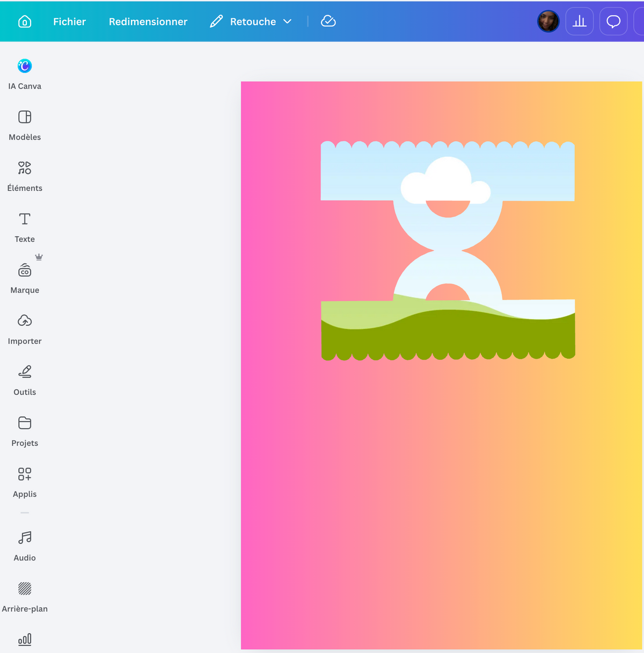Open the Arrière-plan background panel
The height and width of the screenshot is (653, 644).
(x=25, y=597)
